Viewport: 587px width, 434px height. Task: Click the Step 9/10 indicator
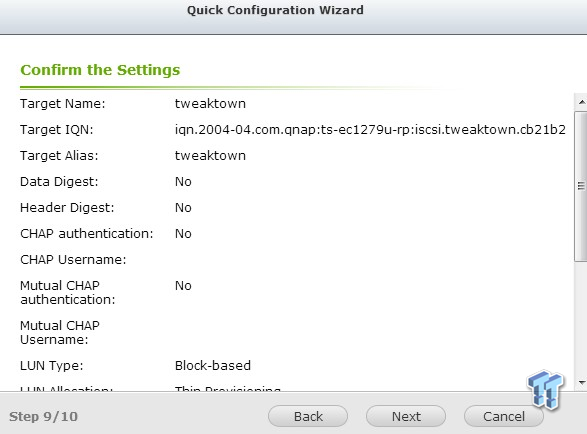click(43, 416)
